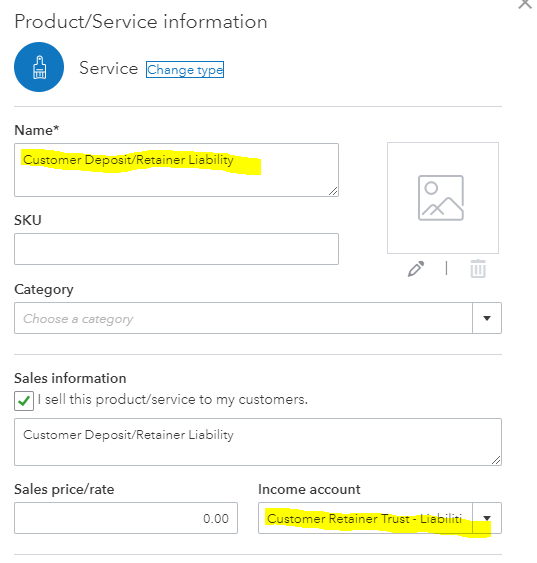Click the empty SKU input field
This screenshot has width=537, height=563.
[x=176, y=249]
